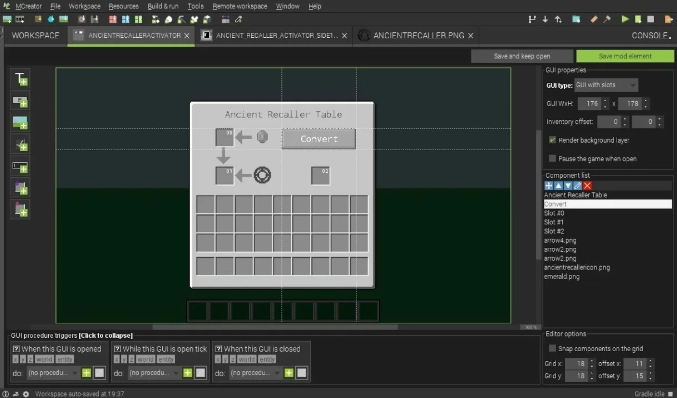The image size is (677, 398).
Task: Select emerald.png in component list
Action: [x=607, y=277]
